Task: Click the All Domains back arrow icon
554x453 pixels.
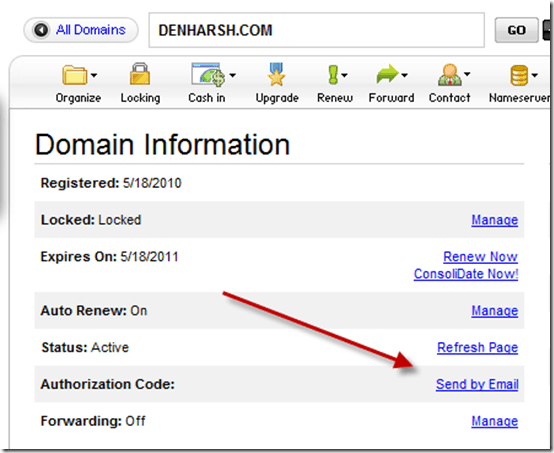Action: point(41,30)
